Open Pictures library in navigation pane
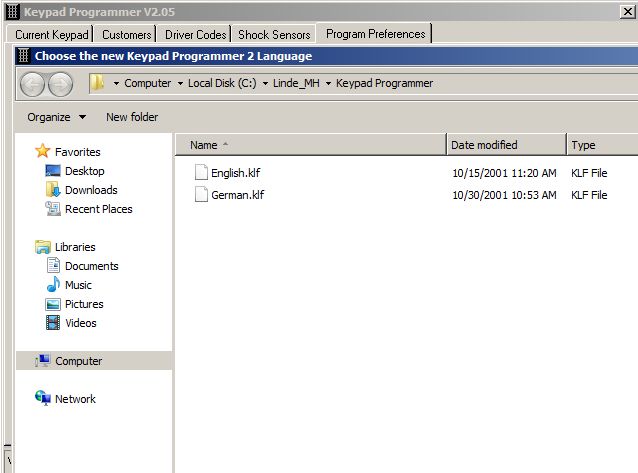This screenshot has width=638, height=473. (x=84, y=304)
